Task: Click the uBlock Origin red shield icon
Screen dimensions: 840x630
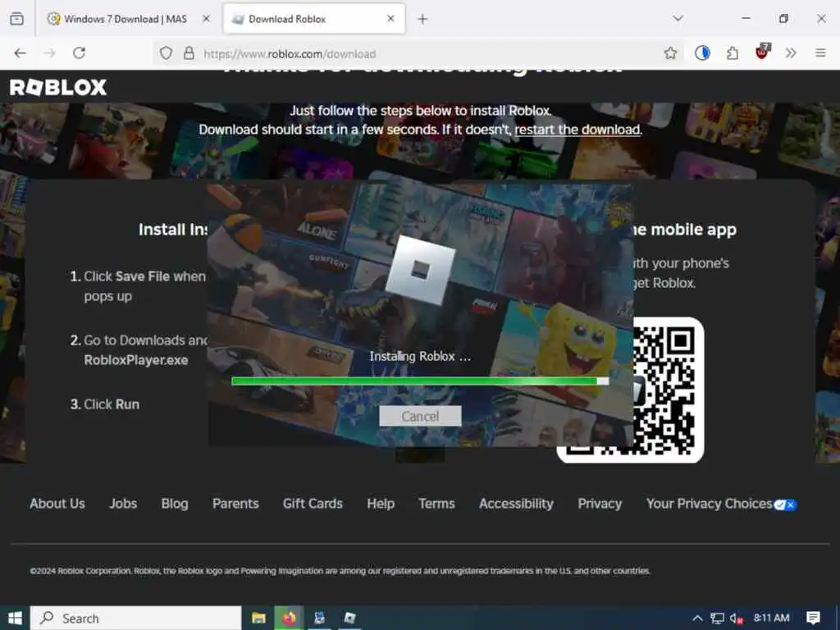Action: (x=762, y=52)
